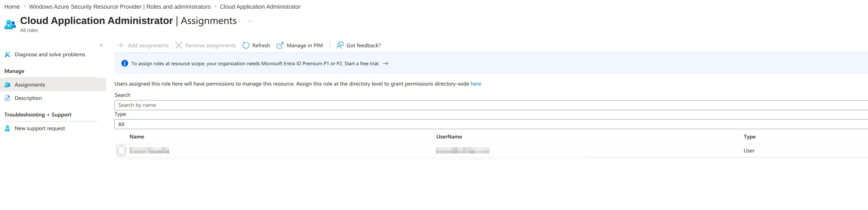Open Got feedback?
The width and height of the screenshot is (868, 210).
coord(364,46)
